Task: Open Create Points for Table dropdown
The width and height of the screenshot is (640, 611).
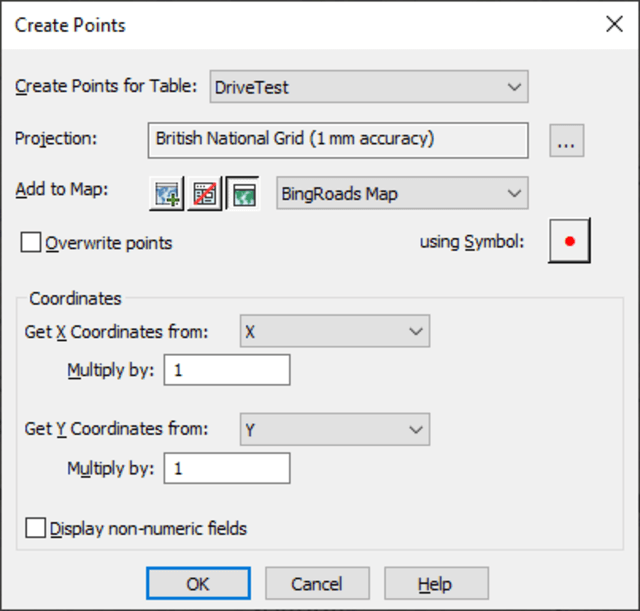Action: [x=369, y=87]
